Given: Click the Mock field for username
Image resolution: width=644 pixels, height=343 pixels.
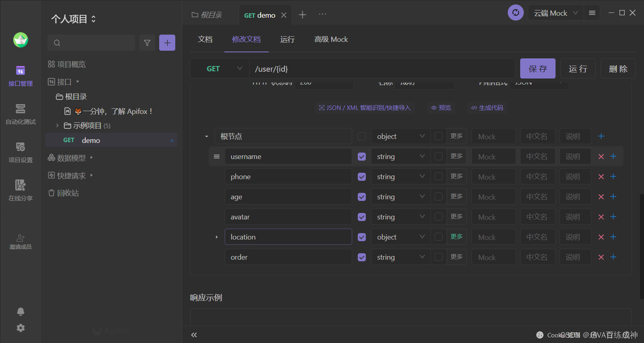Looking at the screenshot, I should click(494, 157).
